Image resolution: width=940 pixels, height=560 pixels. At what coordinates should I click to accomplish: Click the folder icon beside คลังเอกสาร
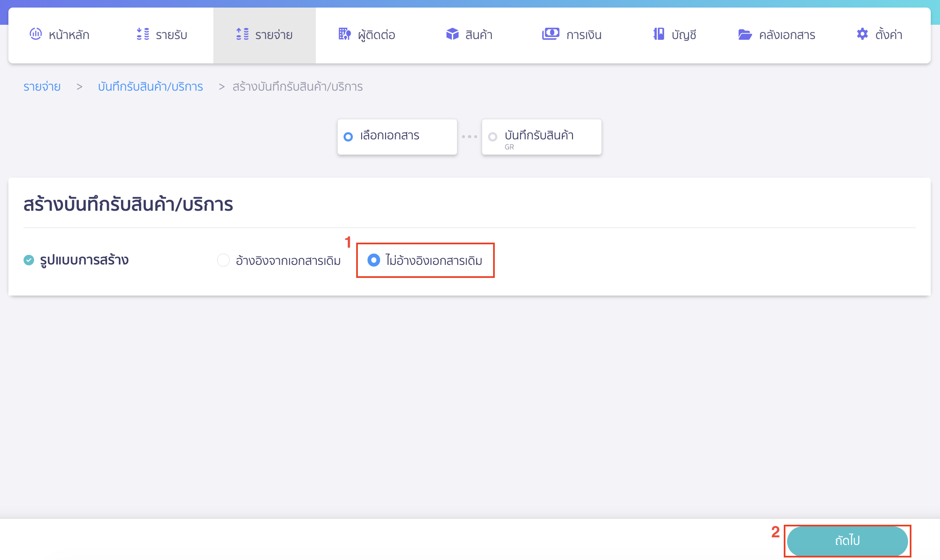(x=745, y=34)
